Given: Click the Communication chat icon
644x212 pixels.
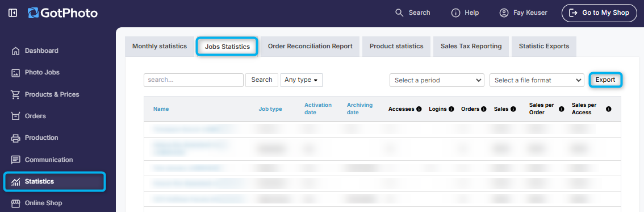Looking at the screenshot, I should coord(15,160).
